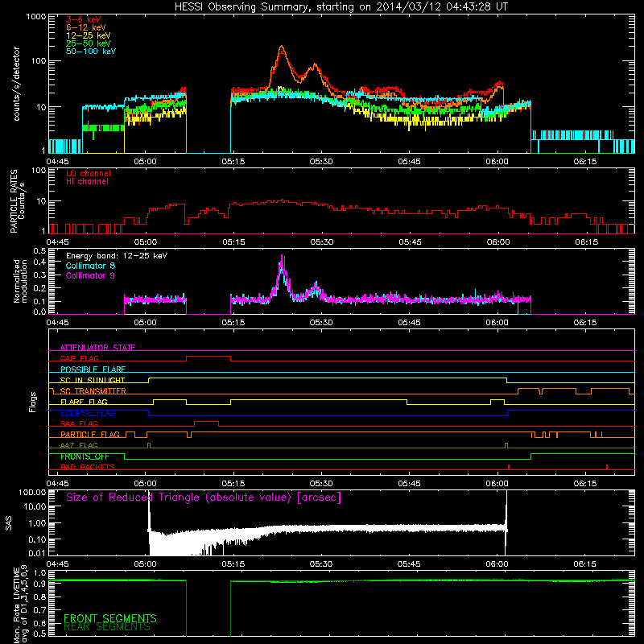Viewport: 644px width, 644px height.
Task: Click the raised SAA FLAG step segment
Action: pos(206,421)
